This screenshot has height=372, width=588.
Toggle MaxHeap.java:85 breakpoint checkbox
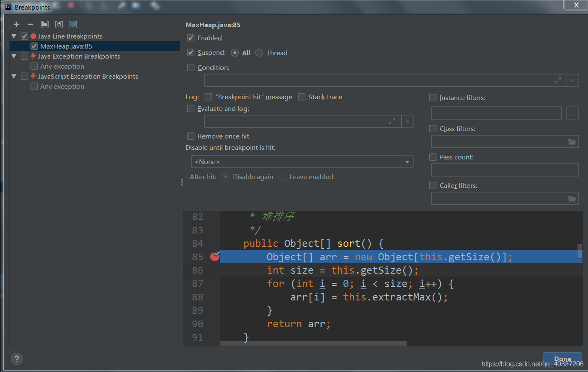[34, 46]
